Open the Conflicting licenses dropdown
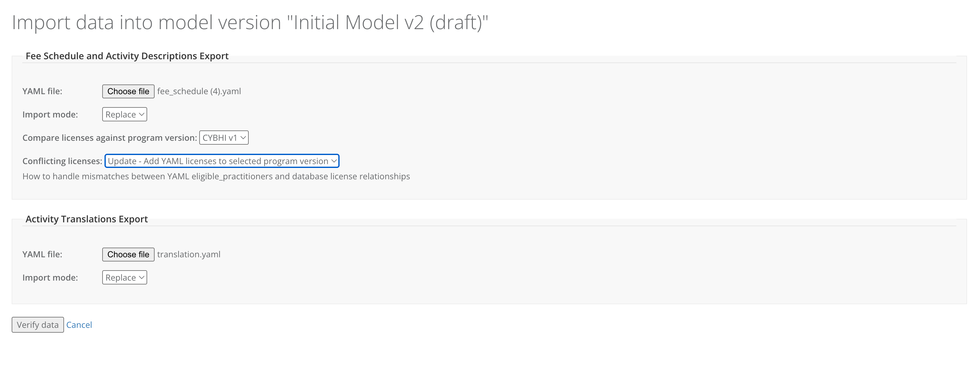This screenshot has width=980, height=389. coord(222,161)
